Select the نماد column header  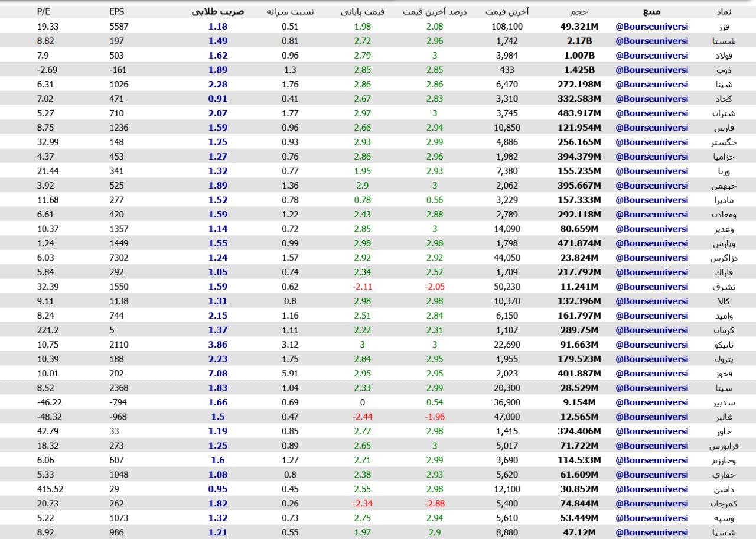(x=724, y=11)
